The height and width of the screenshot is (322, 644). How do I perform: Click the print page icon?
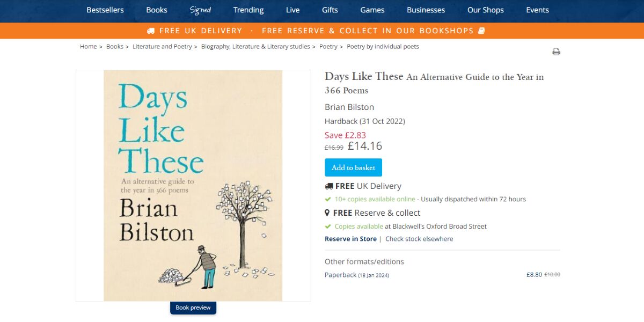pos(557,52)
